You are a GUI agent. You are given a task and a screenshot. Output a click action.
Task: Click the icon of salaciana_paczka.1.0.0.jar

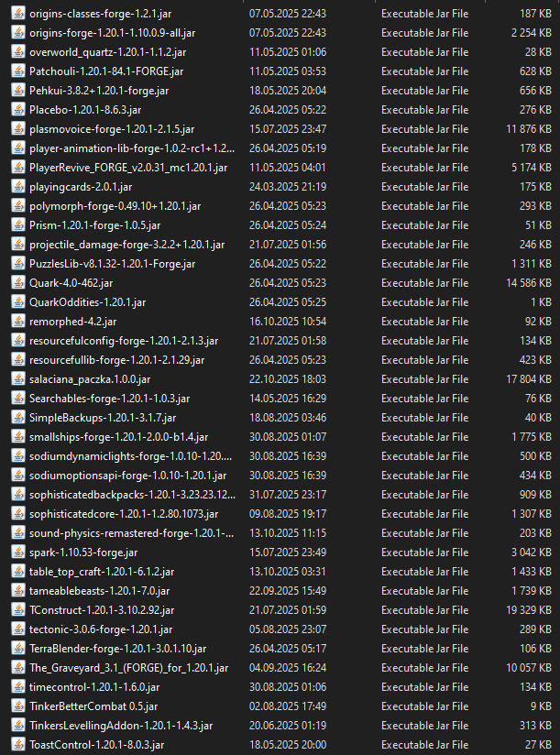pyautogui.click(x=17, y=379)
